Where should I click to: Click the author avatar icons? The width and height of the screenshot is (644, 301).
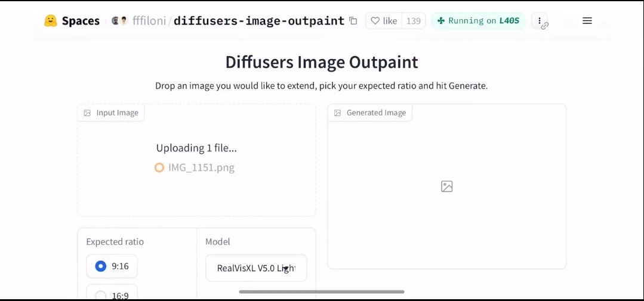coord(119,20)
